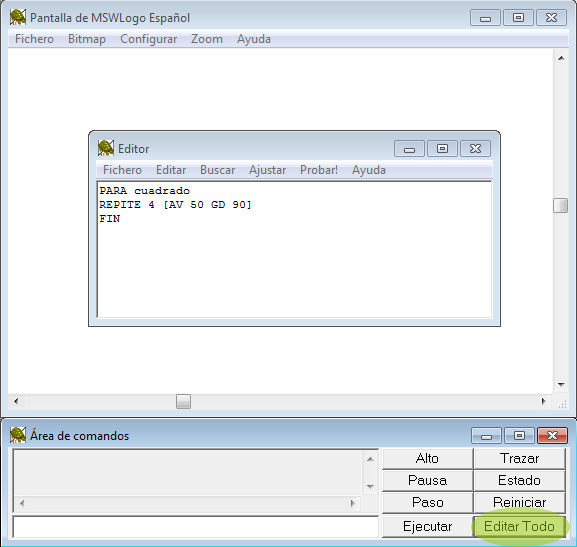Click the 'REPITE 4 [AV 50 GD 90]' line
577x547 pixels.
coord(176,205)
